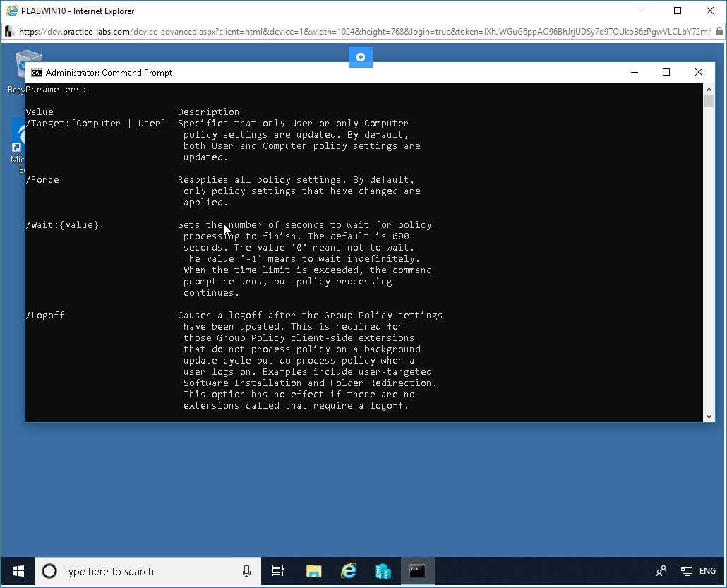Open Internet Explorer from the taskbar
Screen dimensions: 727x588
point(349,571)
